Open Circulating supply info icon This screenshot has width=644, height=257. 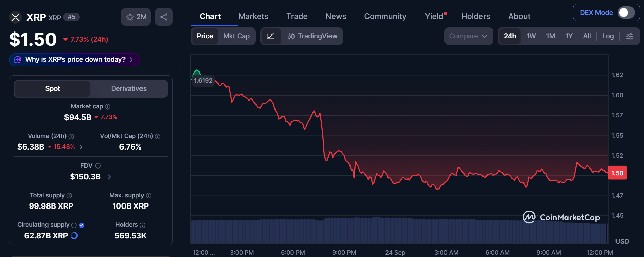[x=74, y=225]
